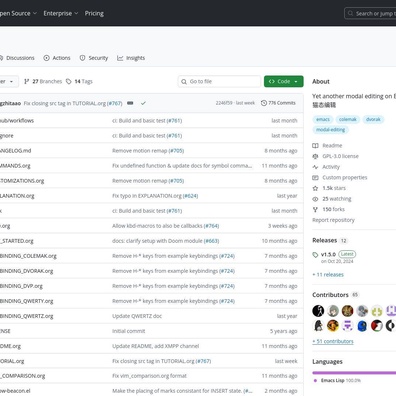Open the 776 Commits history
This screenshot has height=396, width=396.
(x=278, y=103)
